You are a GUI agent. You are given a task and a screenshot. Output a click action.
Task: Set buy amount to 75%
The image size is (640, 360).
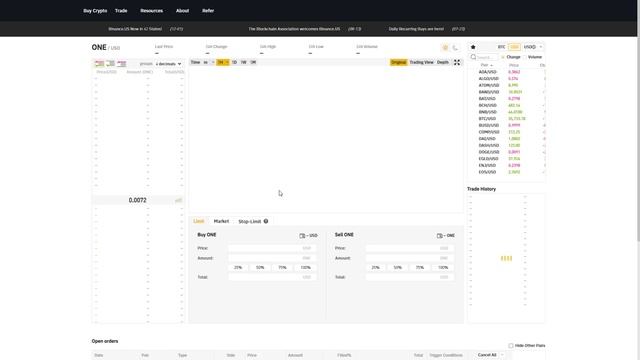pos(282,267)
